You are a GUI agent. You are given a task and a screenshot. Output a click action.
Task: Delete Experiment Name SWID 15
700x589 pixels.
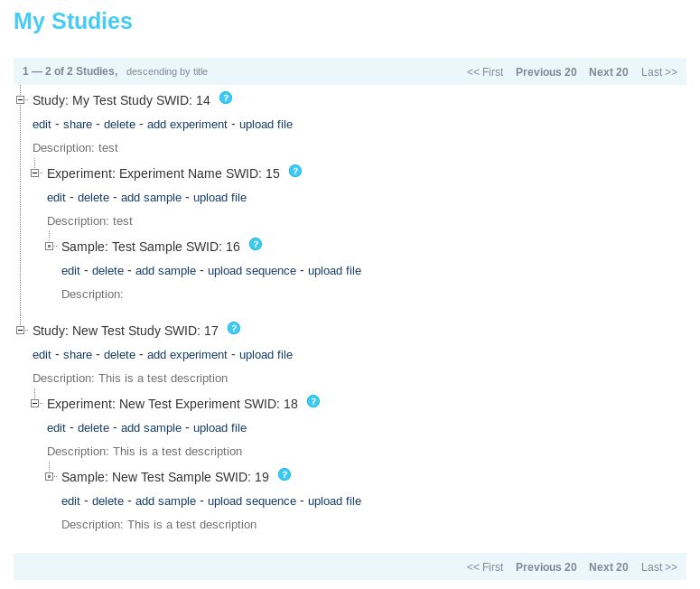93,198
